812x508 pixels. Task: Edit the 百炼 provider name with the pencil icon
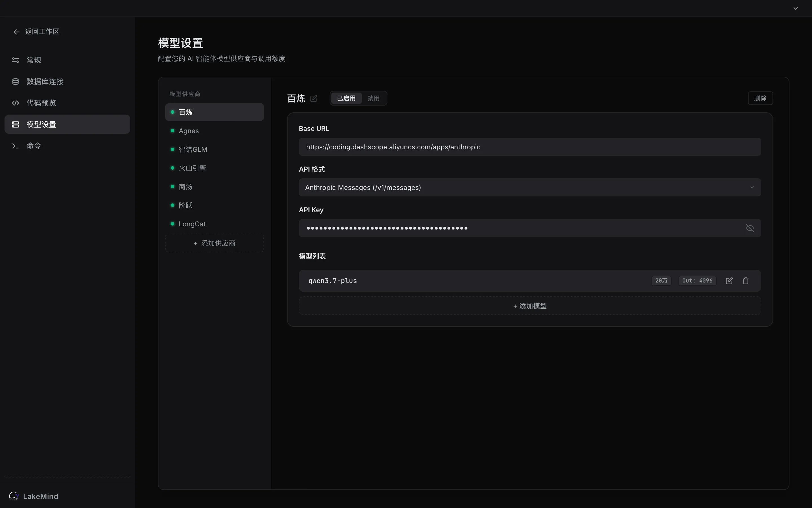pyautogui.click(x=314, y=98)
